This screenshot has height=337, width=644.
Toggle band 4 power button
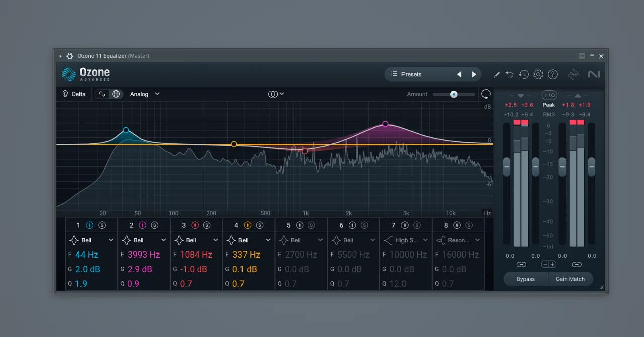tap(247, 225)
